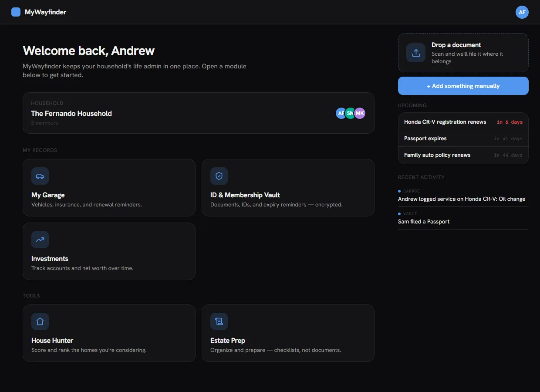
Task: Click the car icon on My Garage
Action: click(40, 176)
